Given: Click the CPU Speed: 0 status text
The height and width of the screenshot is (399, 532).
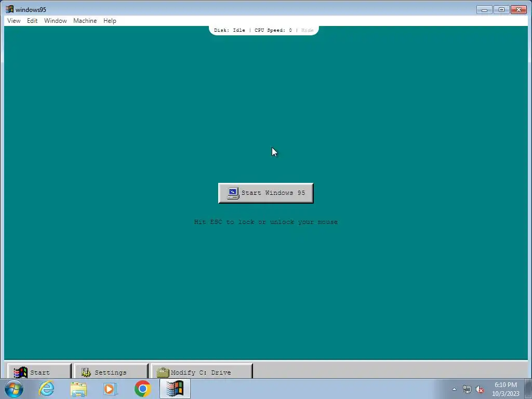Looking at the screenshot, I should click(273, 30).
